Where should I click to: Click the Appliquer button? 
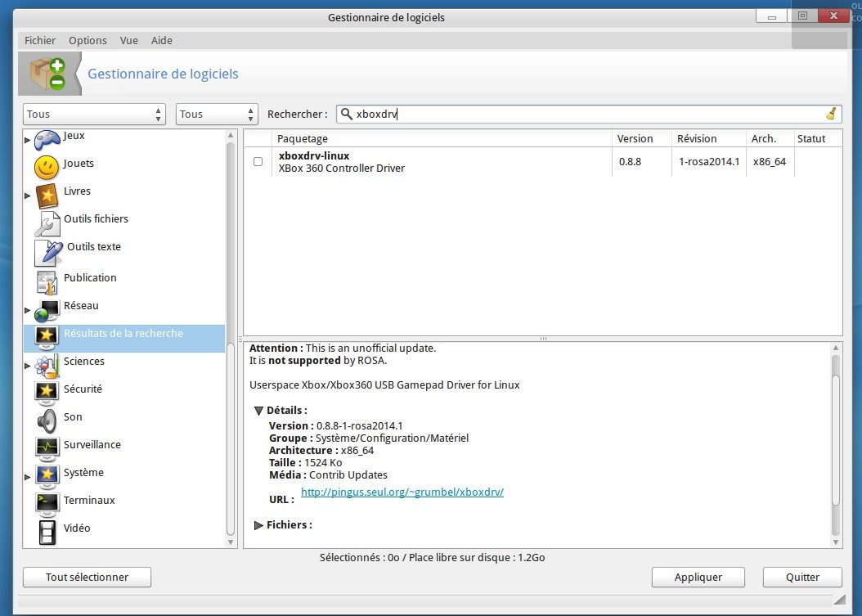click(x=698, y=577)
